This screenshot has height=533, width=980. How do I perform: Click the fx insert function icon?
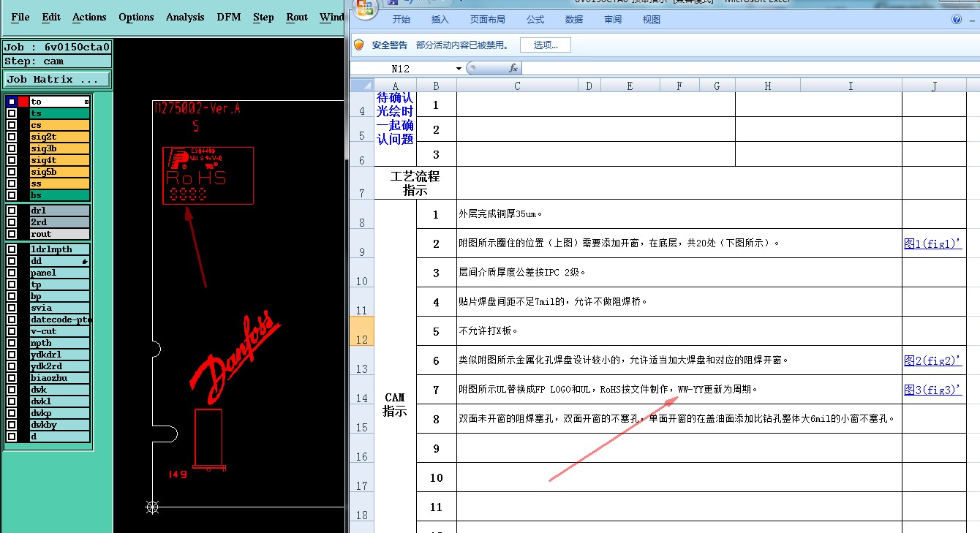tap(513, 68)
